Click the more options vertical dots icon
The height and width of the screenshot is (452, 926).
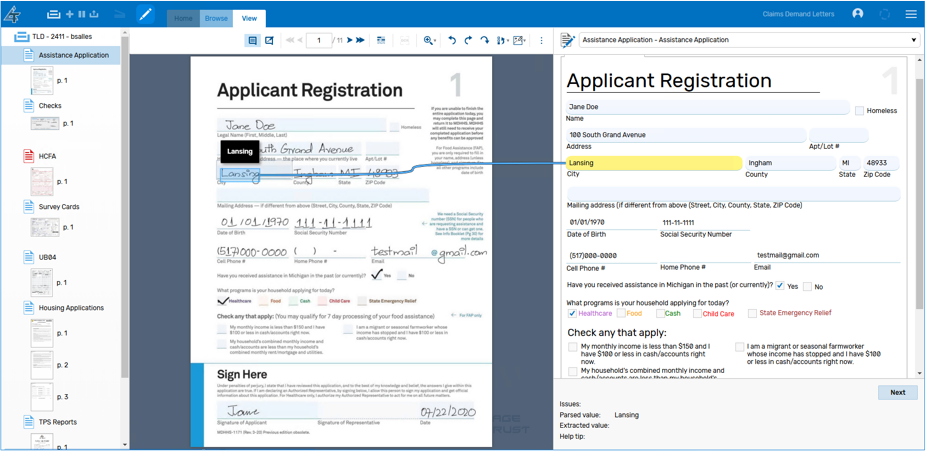point(541,41)
